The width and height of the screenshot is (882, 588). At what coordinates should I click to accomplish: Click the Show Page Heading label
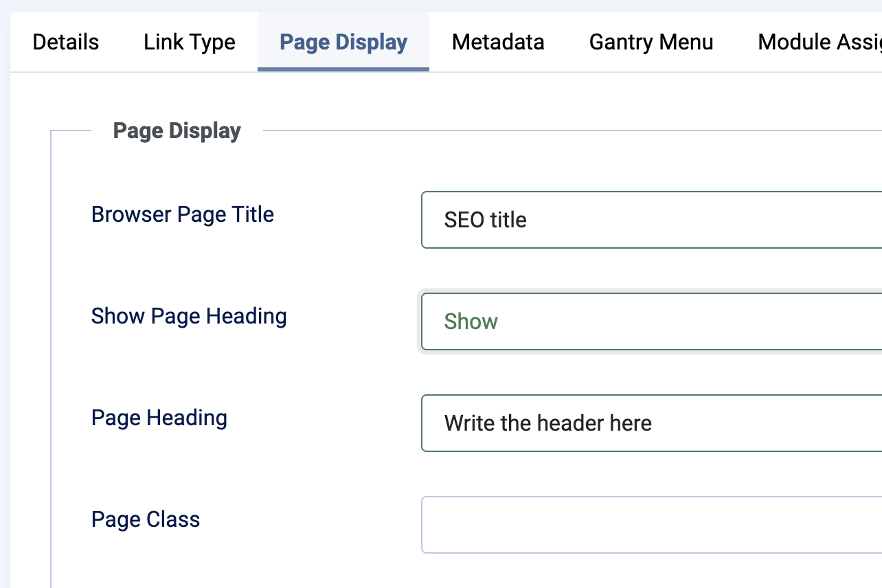pos(189,316)
